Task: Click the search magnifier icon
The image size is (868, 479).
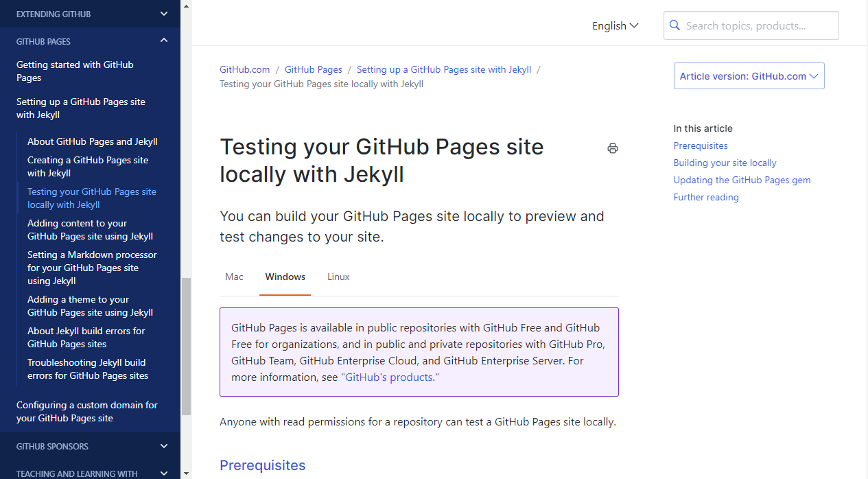Action: [675, 25]
